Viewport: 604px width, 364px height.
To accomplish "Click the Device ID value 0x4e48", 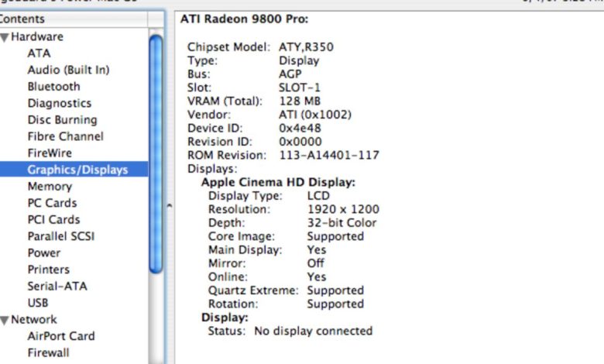I will coord(300,128).
